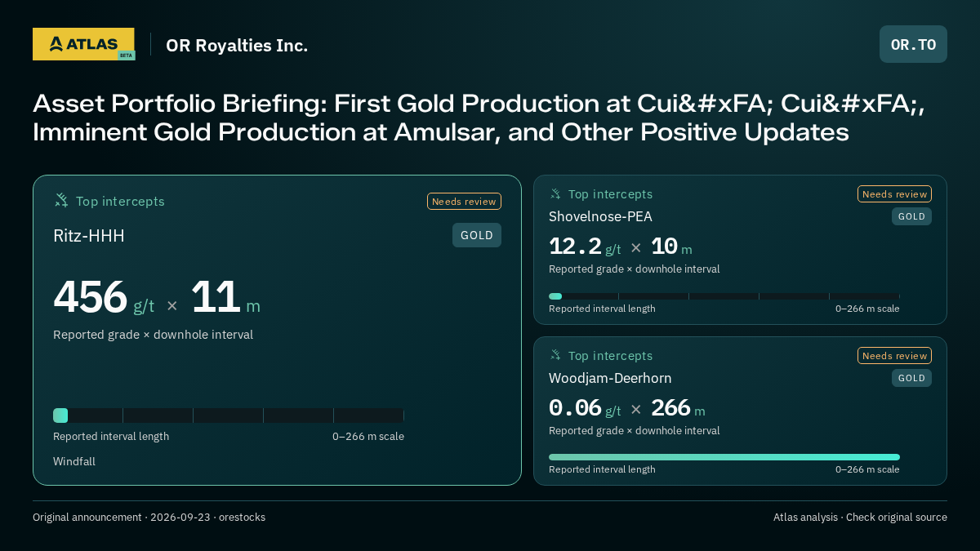Click the drill icon in Shovelnose-PEA card

pos(555,194)
